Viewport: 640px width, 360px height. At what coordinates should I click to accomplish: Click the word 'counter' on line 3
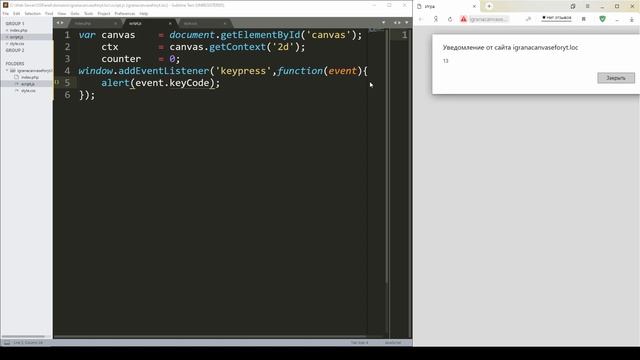(121, 59)
